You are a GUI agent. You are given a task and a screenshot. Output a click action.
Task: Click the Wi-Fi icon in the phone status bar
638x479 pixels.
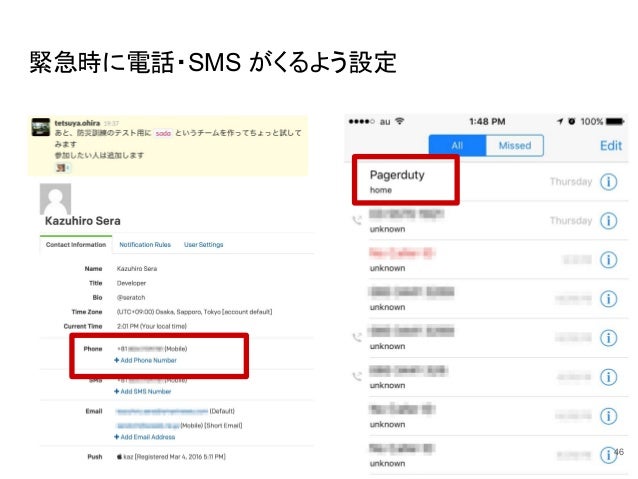[x=400, y=121]
